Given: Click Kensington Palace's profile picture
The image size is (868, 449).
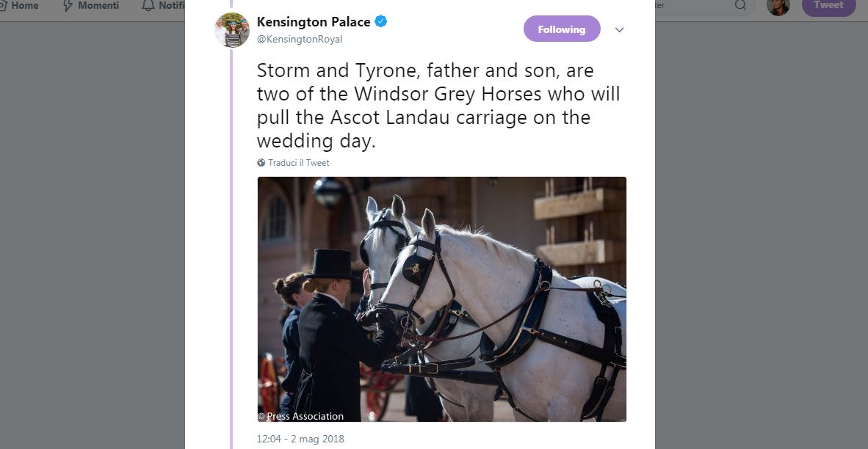Looking at the screenshot, I should (x=232, y=30).
